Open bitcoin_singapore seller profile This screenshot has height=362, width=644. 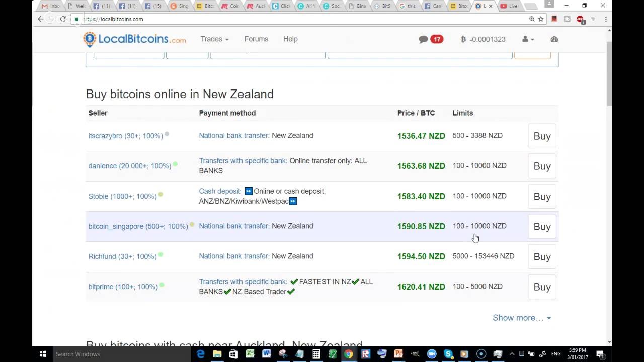138,226
